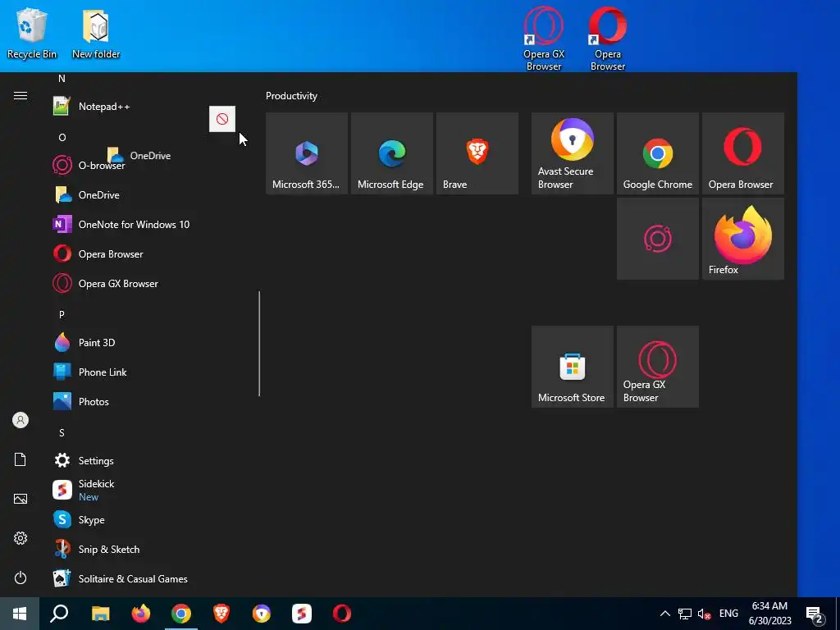Image resolution: width=840 pixels, height=630 pixels.
Task: Open taskbar Search
Action: [x=59, y=614]
